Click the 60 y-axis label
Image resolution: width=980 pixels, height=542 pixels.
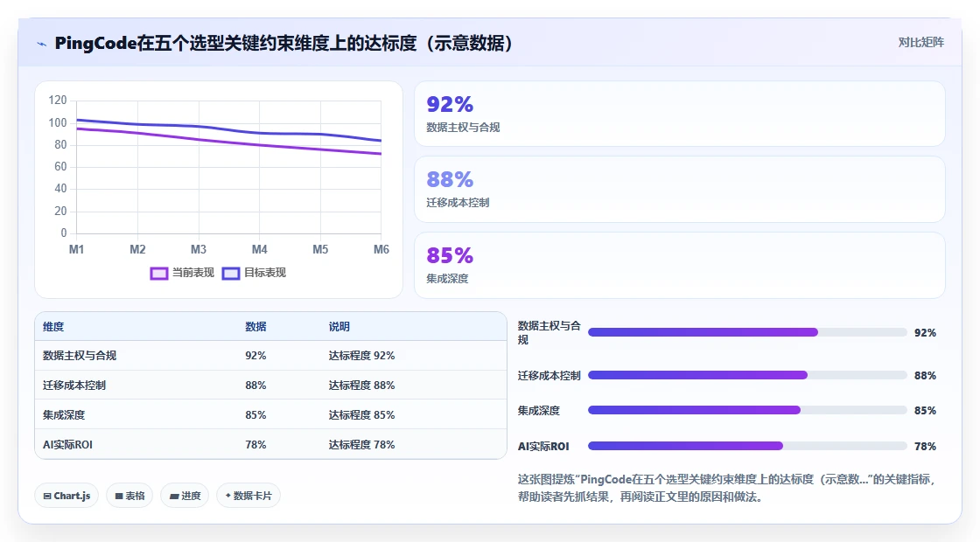point(60,167)
